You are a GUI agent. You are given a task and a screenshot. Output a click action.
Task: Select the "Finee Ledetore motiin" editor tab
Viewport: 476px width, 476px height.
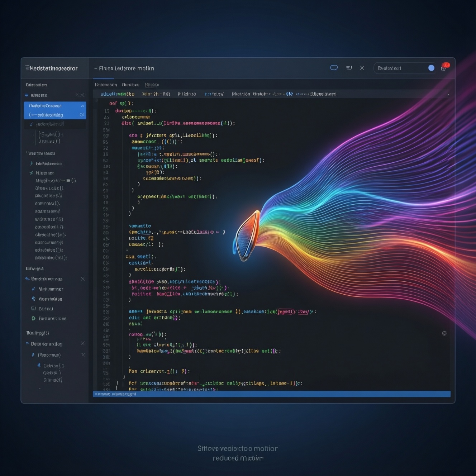point(124,68)
